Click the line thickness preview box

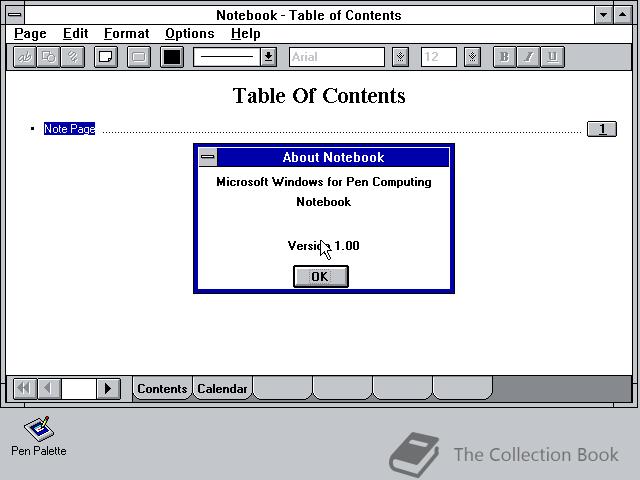227,57
